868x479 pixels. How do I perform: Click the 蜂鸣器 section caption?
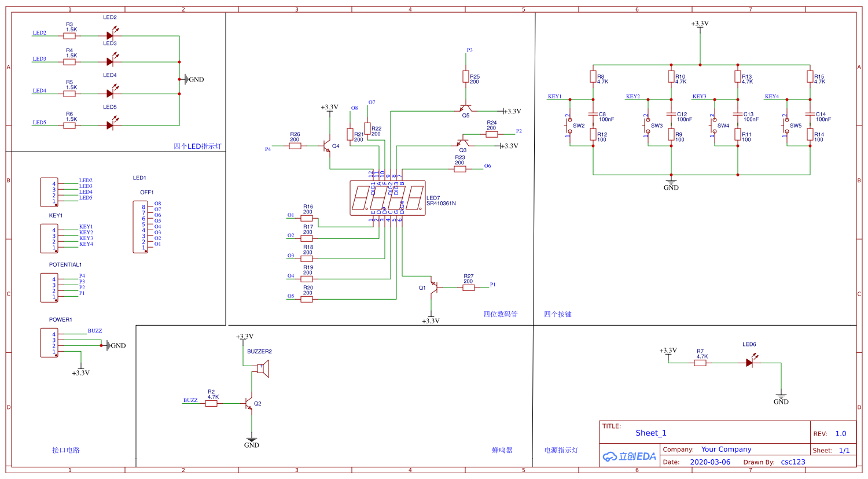(x=502, y=450)
